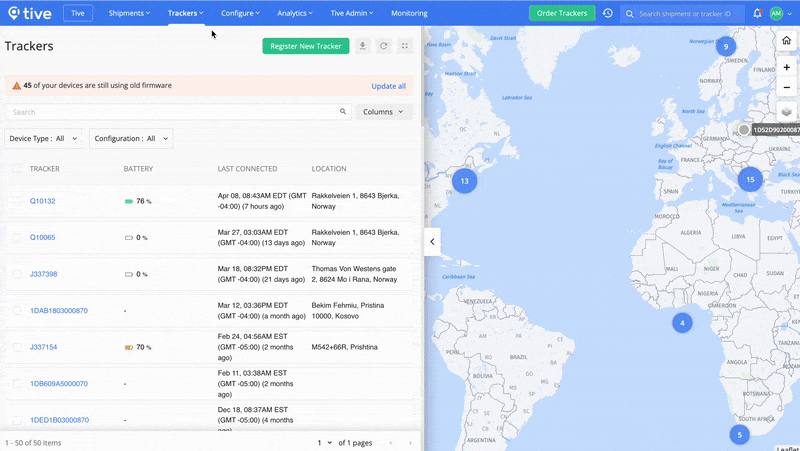Select the Q10132 tracker checkbox
This screenshot has width=800, height=451.
17,201
